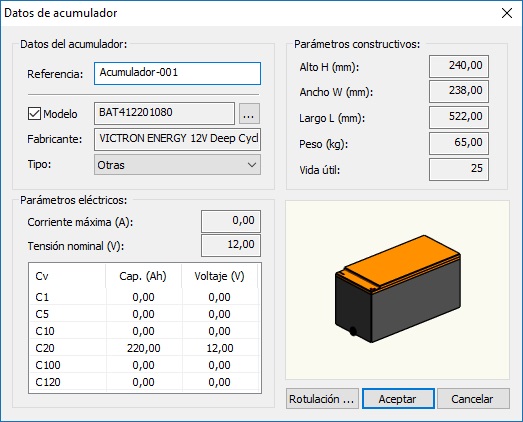The height and width of the screenshot is (422, 523).
Task: Toggle the Modelo checkbox
Action: coord(34,114)
